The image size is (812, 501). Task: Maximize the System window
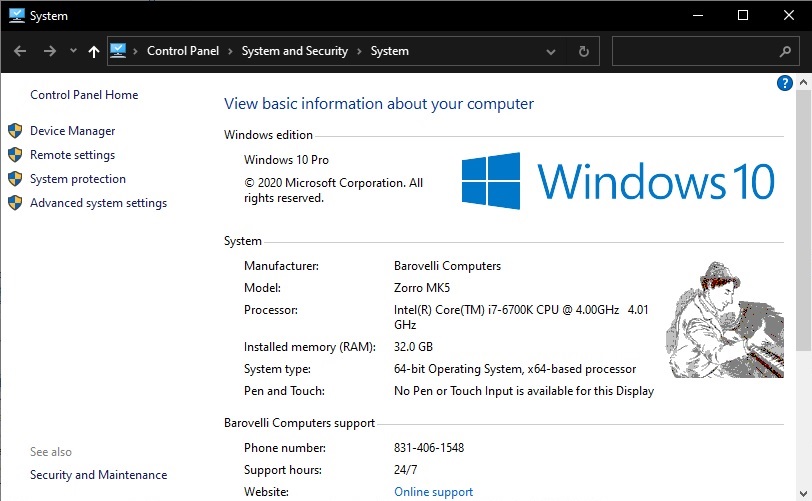(743, 16)
